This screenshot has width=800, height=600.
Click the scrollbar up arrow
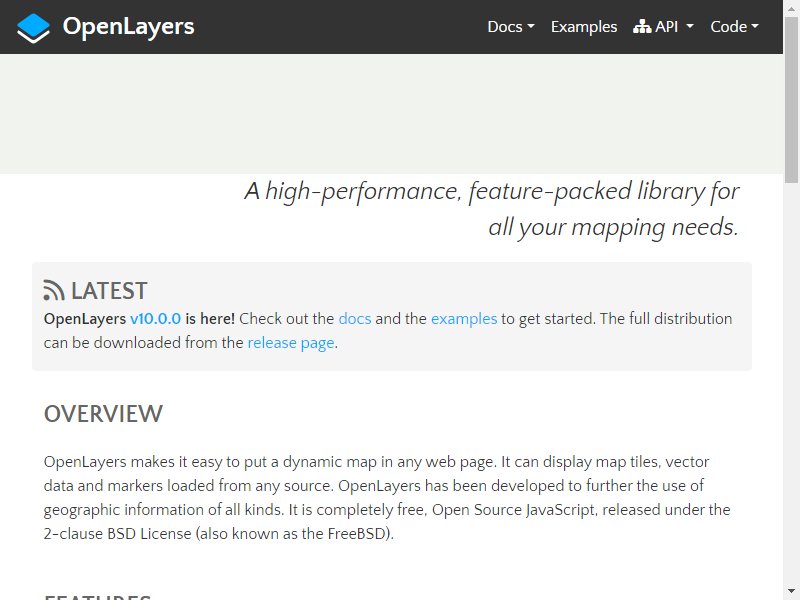point(791,7)
